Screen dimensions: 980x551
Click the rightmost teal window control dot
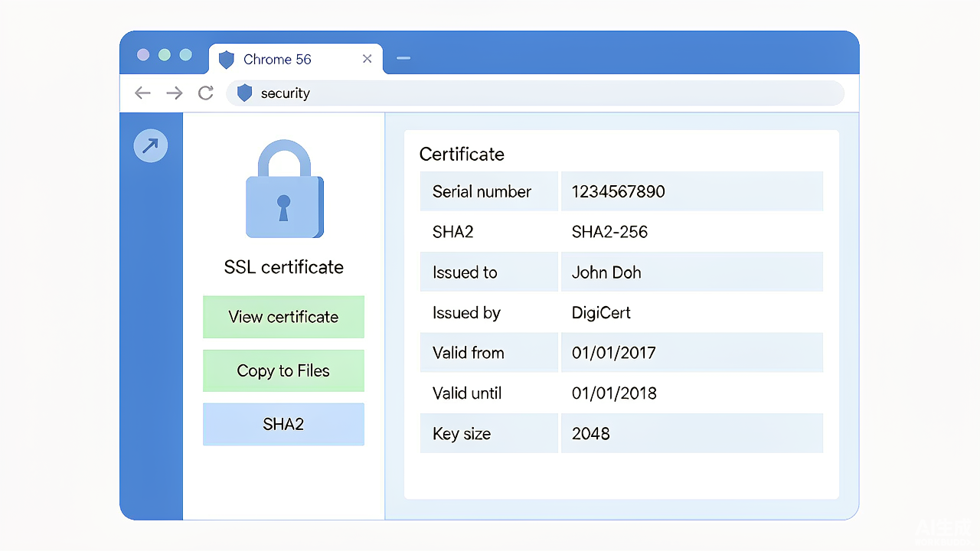[x=185, y=55]
